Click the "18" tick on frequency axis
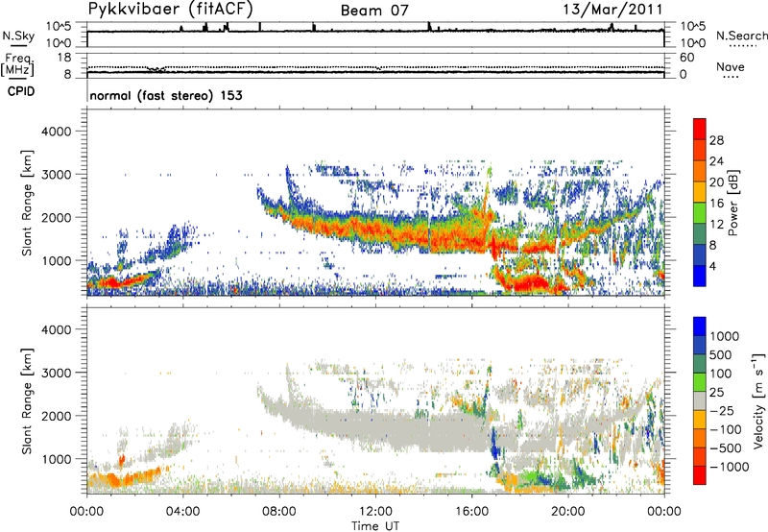Image resolution: width=768 pixels, height=532 pixels. point(64,58)
